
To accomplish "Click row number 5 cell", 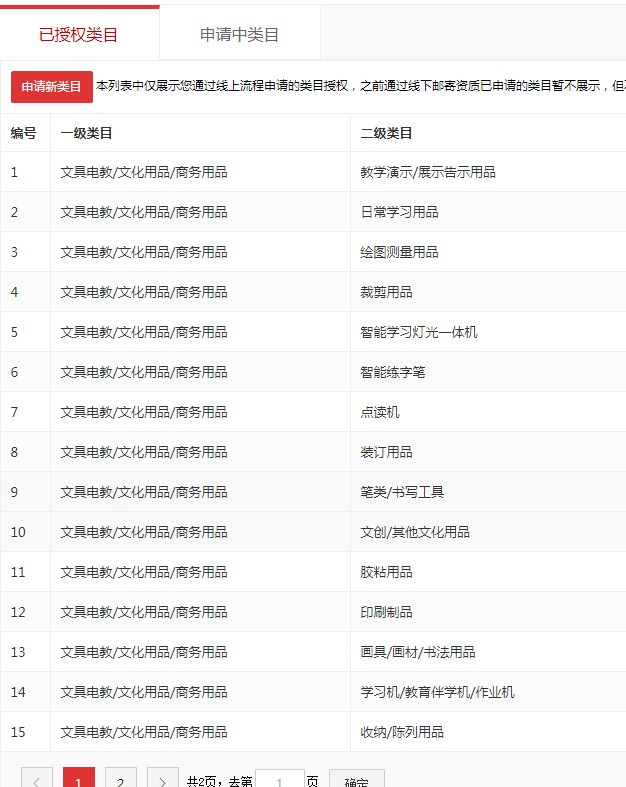I will [25, 332].
